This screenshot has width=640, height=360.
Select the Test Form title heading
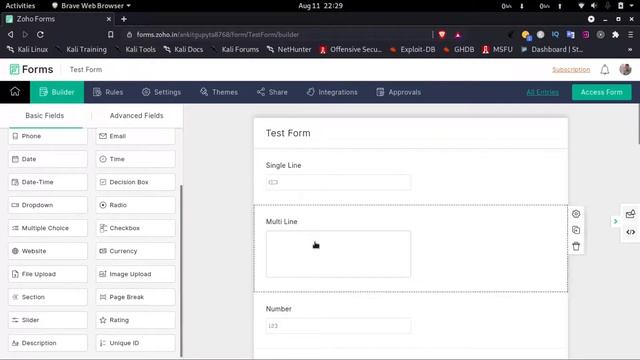288,133
